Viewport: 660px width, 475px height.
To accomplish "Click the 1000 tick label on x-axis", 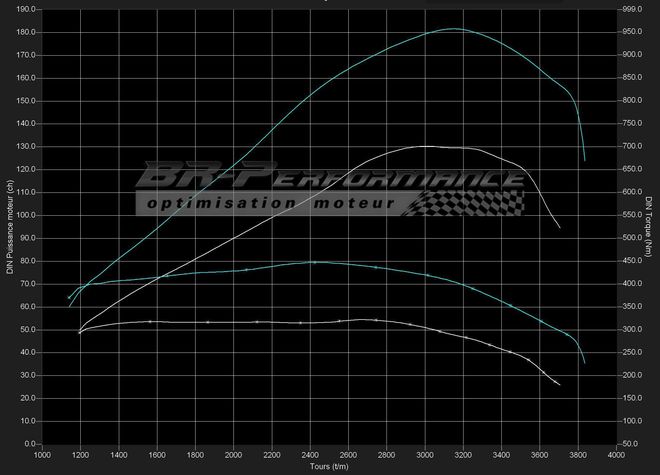I will point(42,455).
